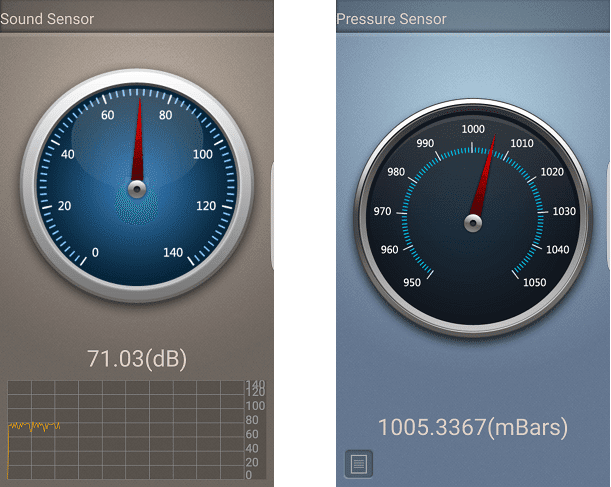Click the 100 label on the sound graph axis
This screenshot has height=487, width=611.
coord(255,406)
